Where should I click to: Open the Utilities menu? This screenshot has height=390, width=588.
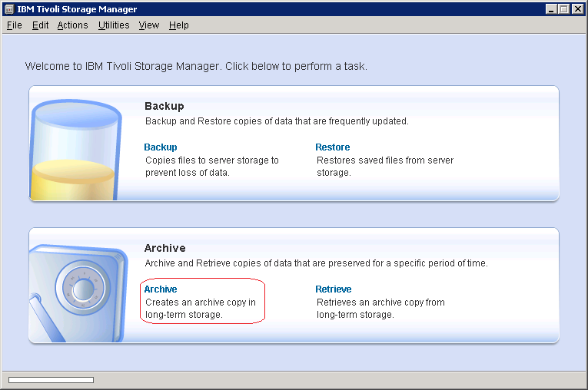click(114, 25)
